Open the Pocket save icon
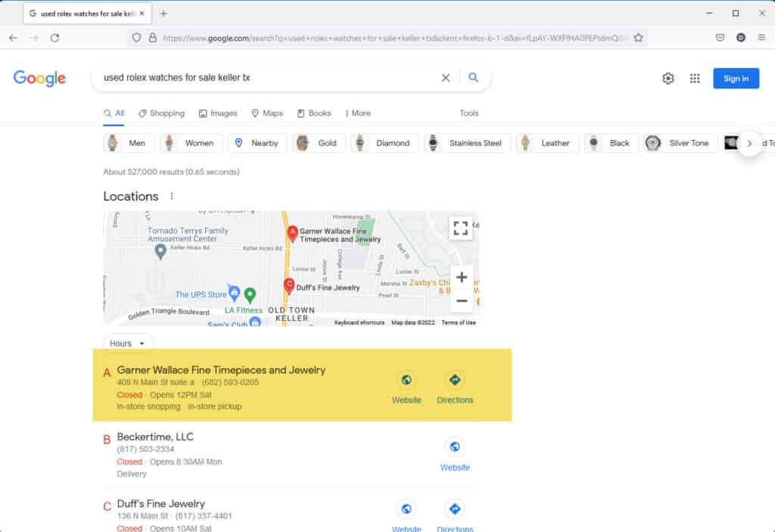 [721, 38]
